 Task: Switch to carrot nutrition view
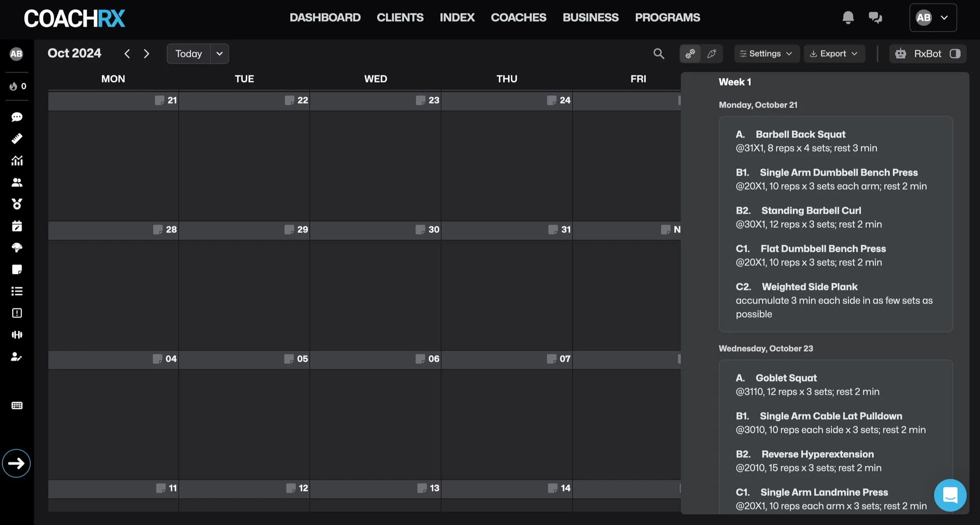[x=711, y=54]
